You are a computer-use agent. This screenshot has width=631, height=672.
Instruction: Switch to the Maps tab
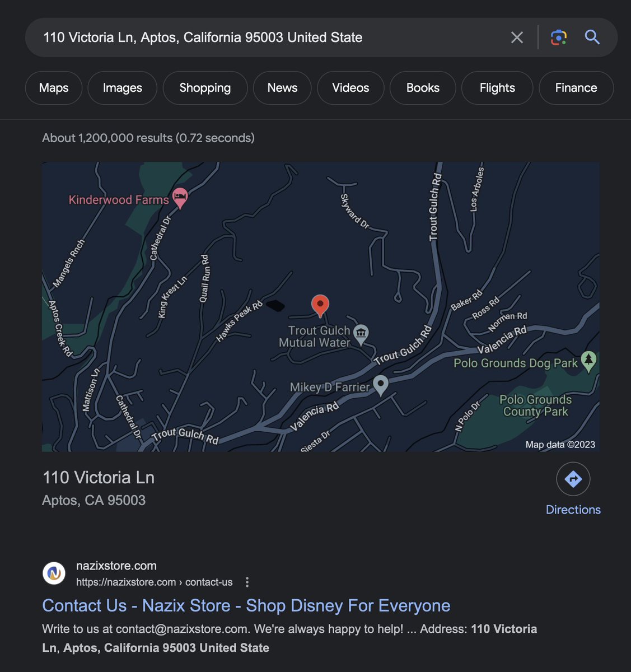(x=54, y=88)
